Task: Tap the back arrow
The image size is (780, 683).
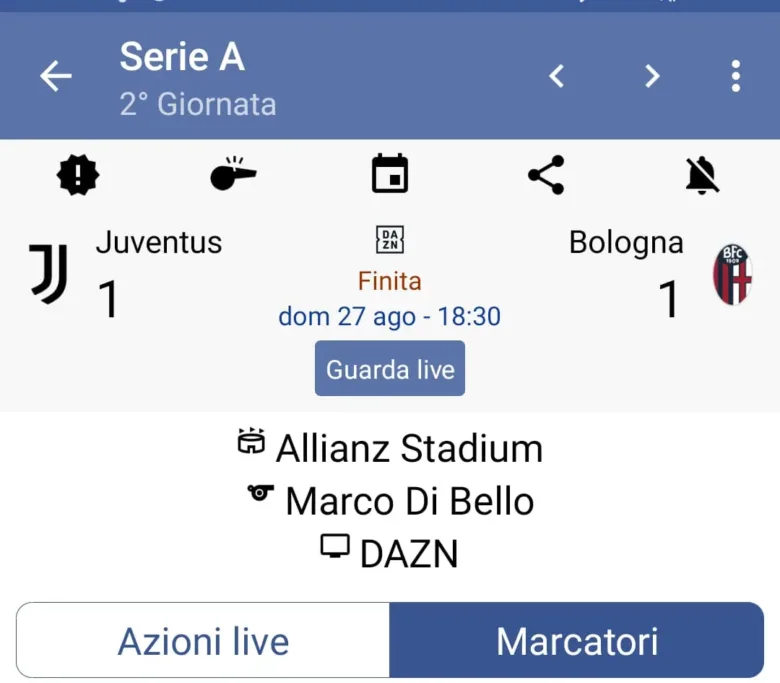Action: point(56,77)
